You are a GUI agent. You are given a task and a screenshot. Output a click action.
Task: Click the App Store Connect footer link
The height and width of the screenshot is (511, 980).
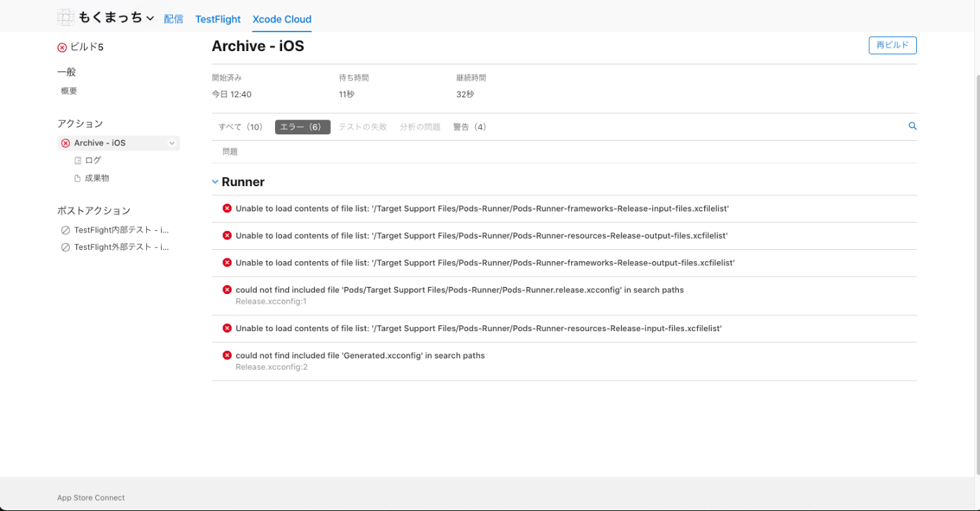pyautogui.click(x=91, y=498)
